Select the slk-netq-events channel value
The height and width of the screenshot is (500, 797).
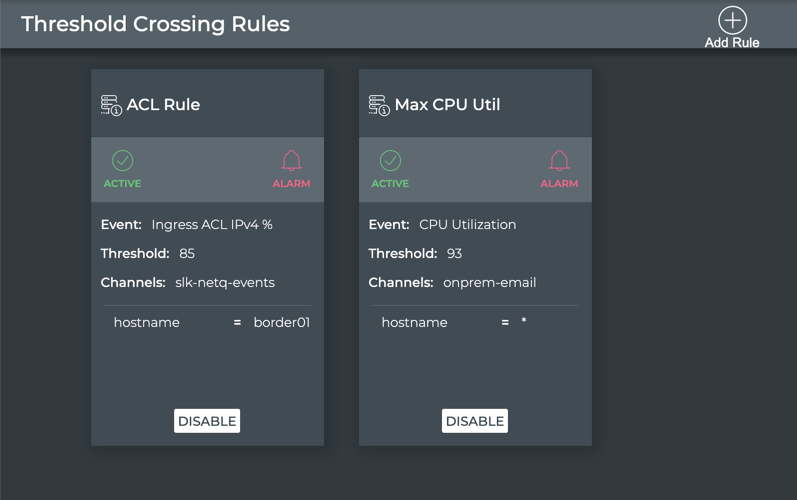pyautogui.click(x=225, y=283)
